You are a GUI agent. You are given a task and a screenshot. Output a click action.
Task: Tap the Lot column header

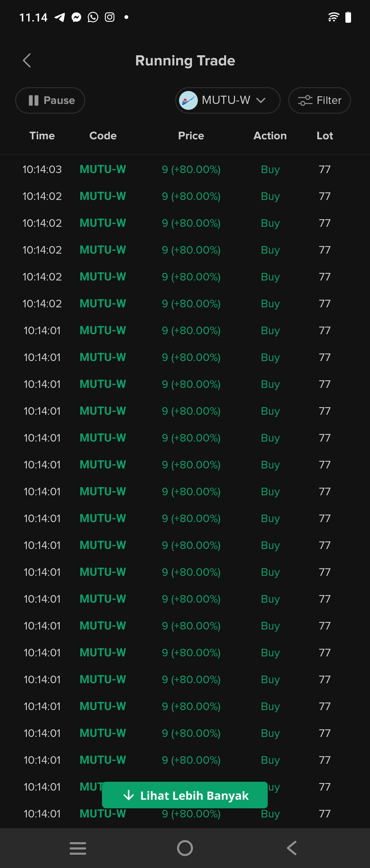[325, 136]
